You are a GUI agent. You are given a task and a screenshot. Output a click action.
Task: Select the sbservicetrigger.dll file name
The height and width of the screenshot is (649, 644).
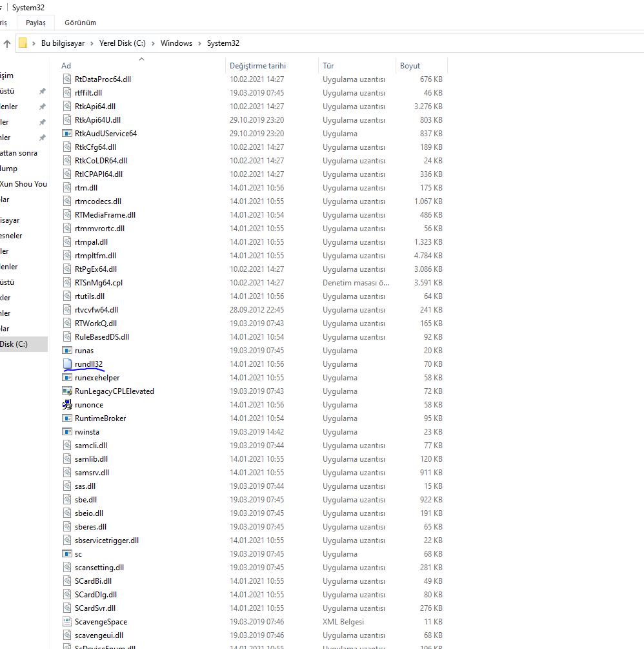pyautogui.click(x=106, y=541)
